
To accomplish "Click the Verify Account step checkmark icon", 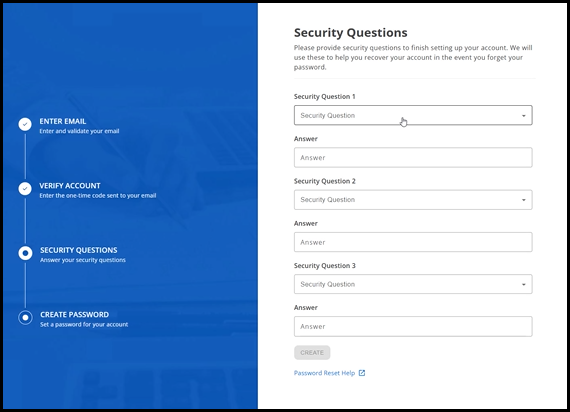I will (25, 189).
